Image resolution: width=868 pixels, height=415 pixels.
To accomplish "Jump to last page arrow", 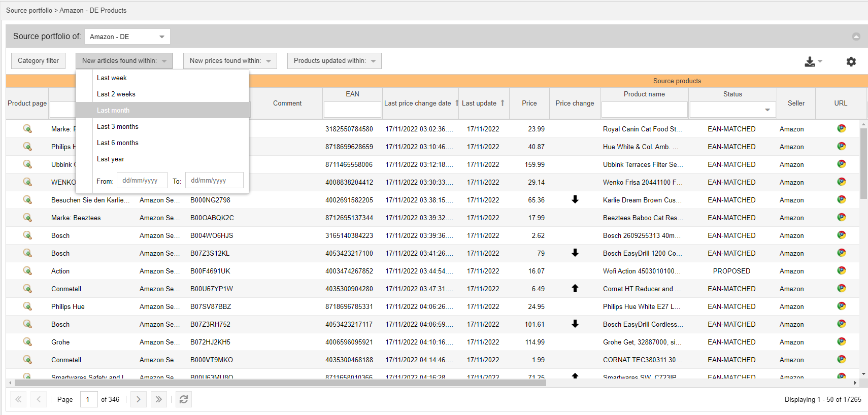I will click(x=159, y=399).
